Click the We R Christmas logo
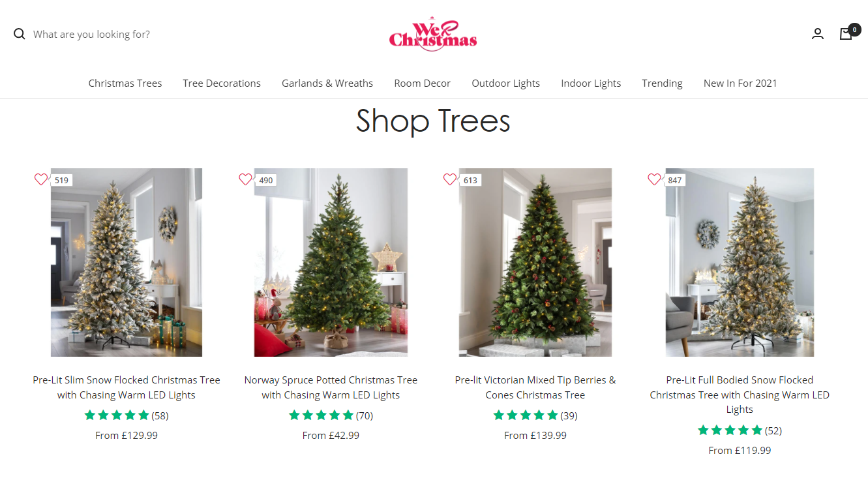This screenshot has width=868, height=480. pos(433,34)
